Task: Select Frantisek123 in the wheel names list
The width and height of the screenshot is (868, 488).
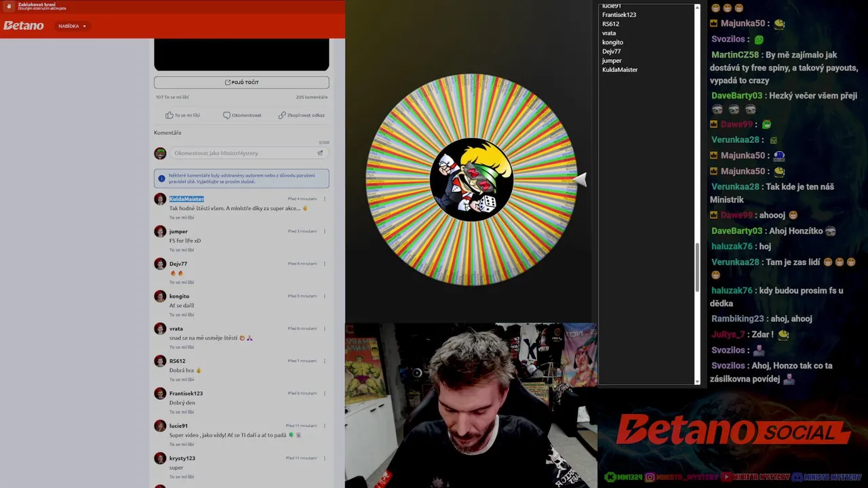Action: coord(619,15)
